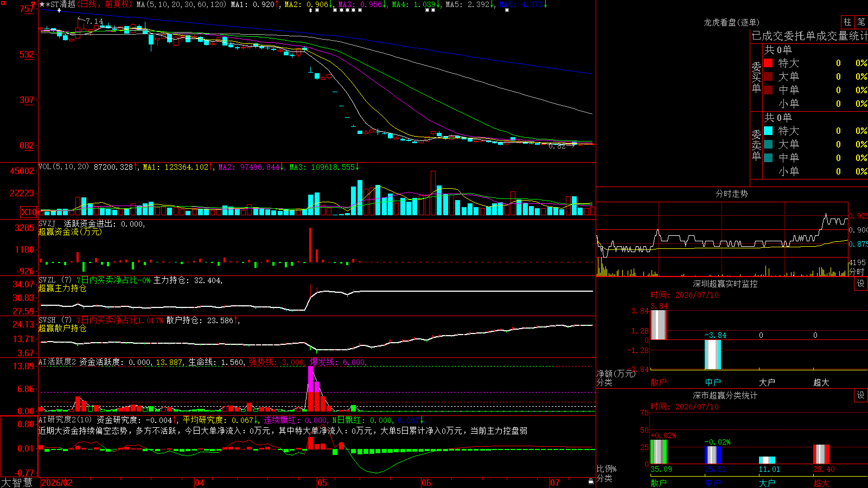The width and height of the screenshot is (868, 488).
Task: Click the 07 month marker on timeline
Action: click(x=555, y=483)
